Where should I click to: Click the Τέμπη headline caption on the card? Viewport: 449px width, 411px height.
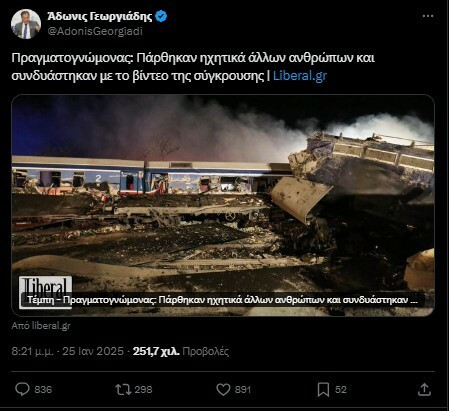[x=223, y=300]
